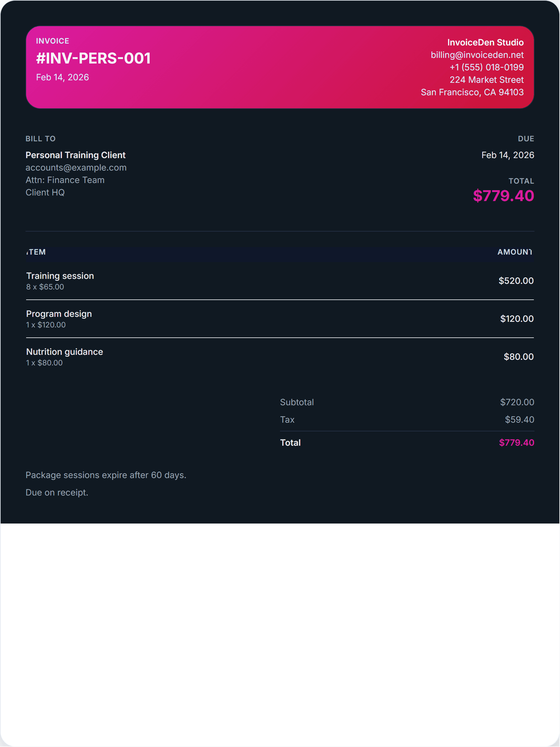
Task: Click the InvoiceDen Studio company name
Action: [x=485, y=42]
